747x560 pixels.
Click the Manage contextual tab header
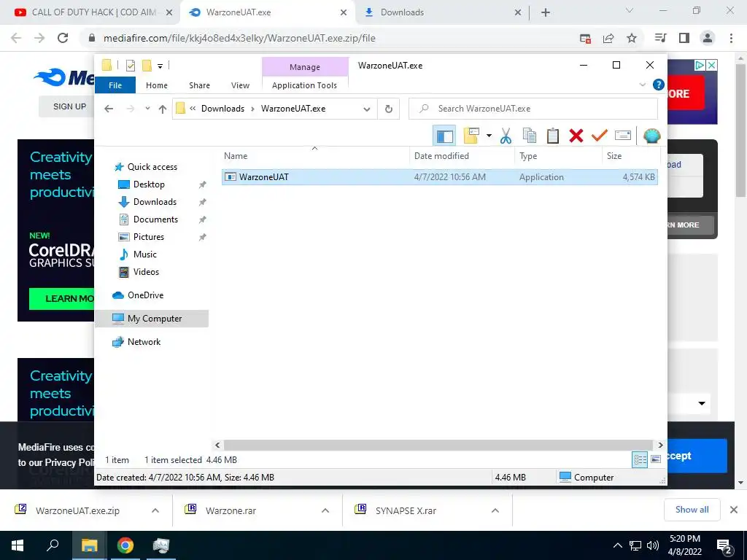pos(305,67)
